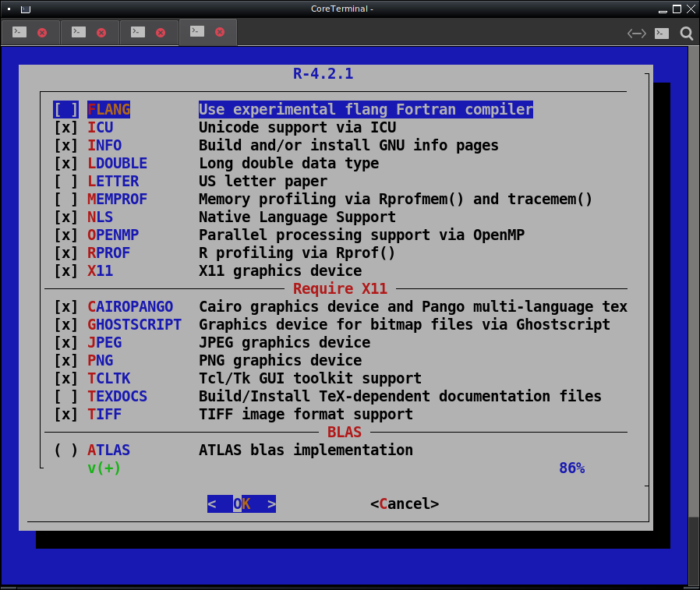Toggle the ICU checkbox
The width and height of the screenshot is (700, 590).
[65, 128]
